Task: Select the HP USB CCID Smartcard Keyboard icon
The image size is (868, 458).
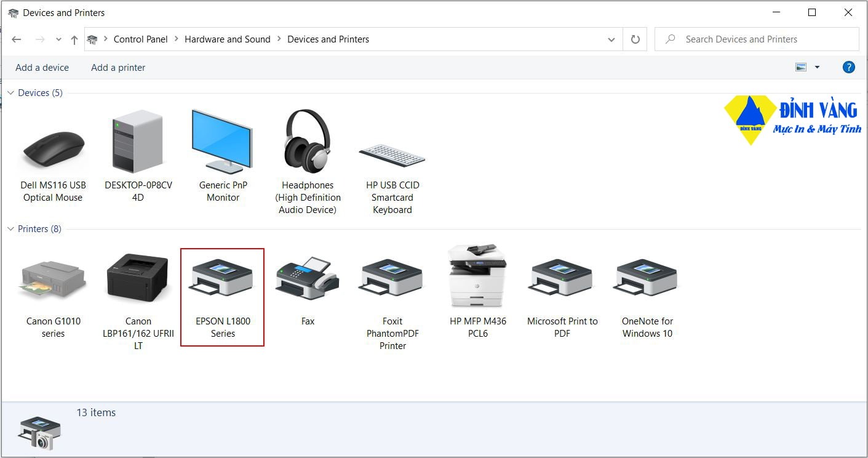Action: pos(392,156)
